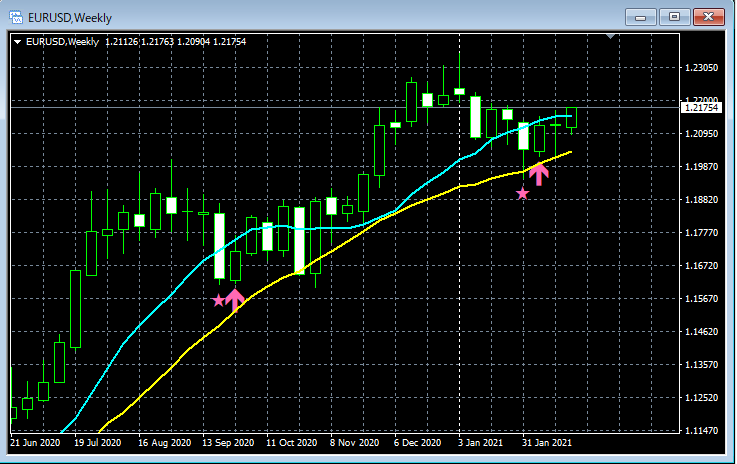Click the EURUSD chart window icon
The image size is (737, 464).
16,18
